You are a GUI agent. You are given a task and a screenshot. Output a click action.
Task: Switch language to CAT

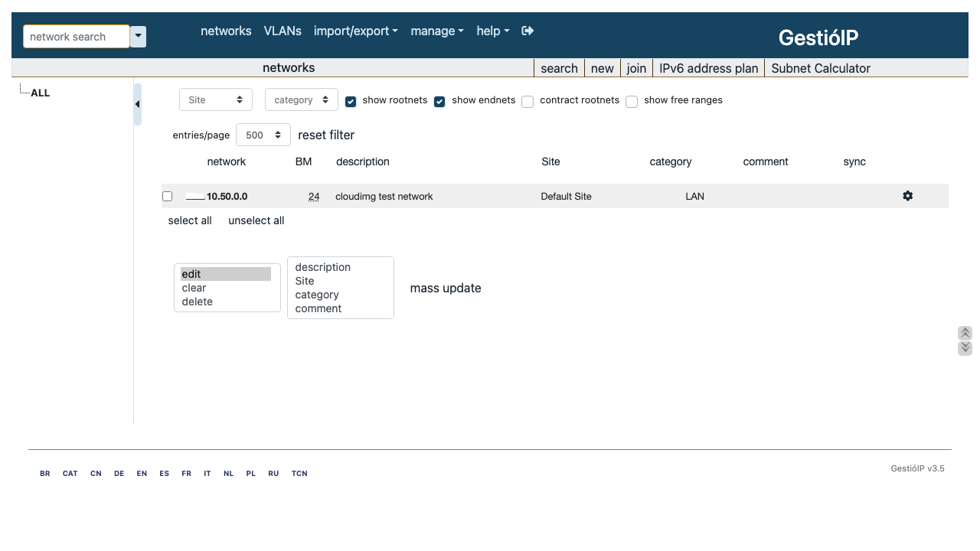[x=70, y=474]
